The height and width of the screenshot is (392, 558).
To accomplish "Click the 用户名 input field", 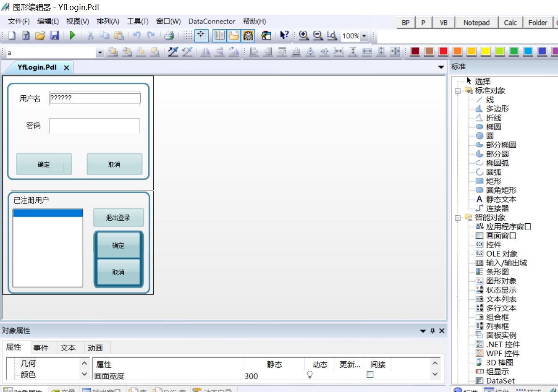I will click(95, 98).
